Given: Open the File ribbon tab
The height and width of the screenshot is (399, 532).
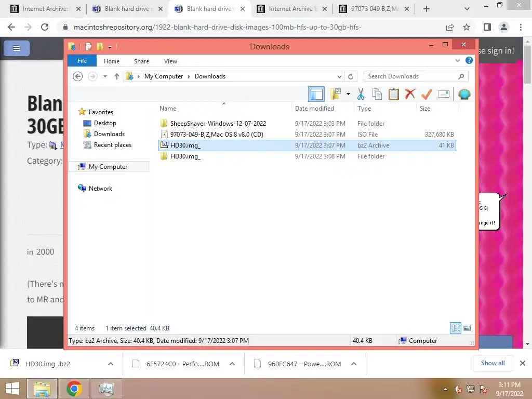Looking at the screenshot, I should coord(82,61).
